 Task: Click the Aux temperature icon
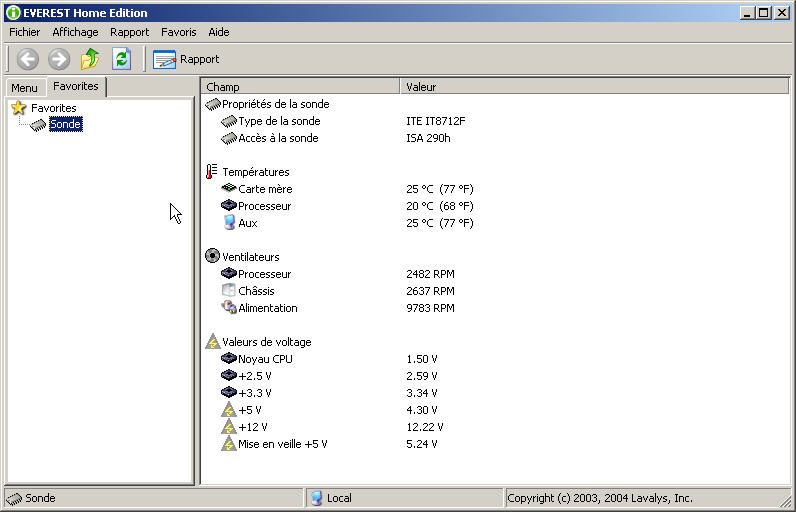tap(229, 223)
